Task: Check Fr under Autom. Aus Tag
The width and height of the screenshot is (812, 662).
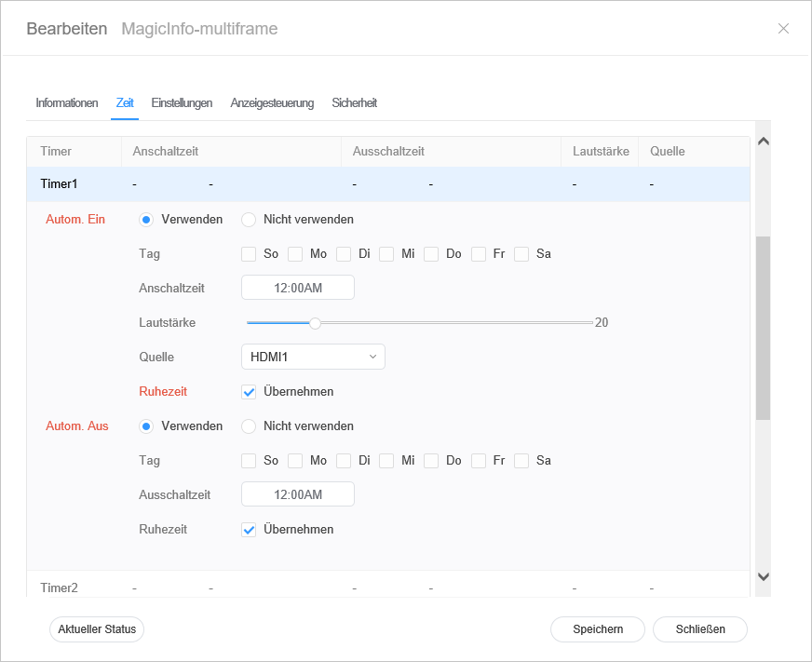Action: (x=479, y=461)
